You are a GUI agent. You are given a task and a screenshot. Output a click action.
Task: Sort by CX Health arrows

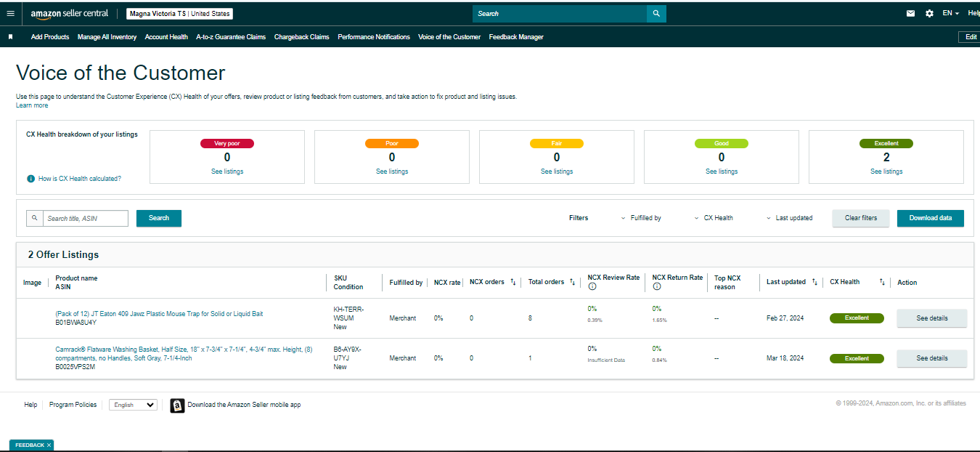882,282
